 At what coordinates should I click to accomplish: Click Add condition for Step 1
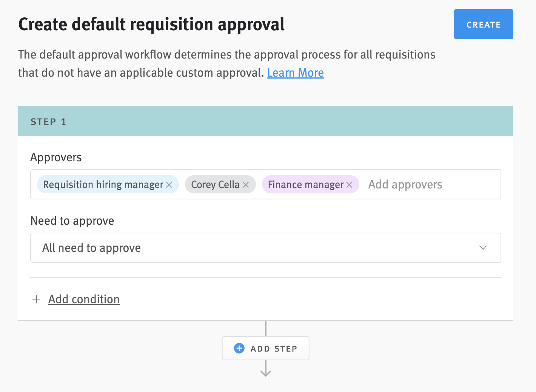(x=84, y=299)
